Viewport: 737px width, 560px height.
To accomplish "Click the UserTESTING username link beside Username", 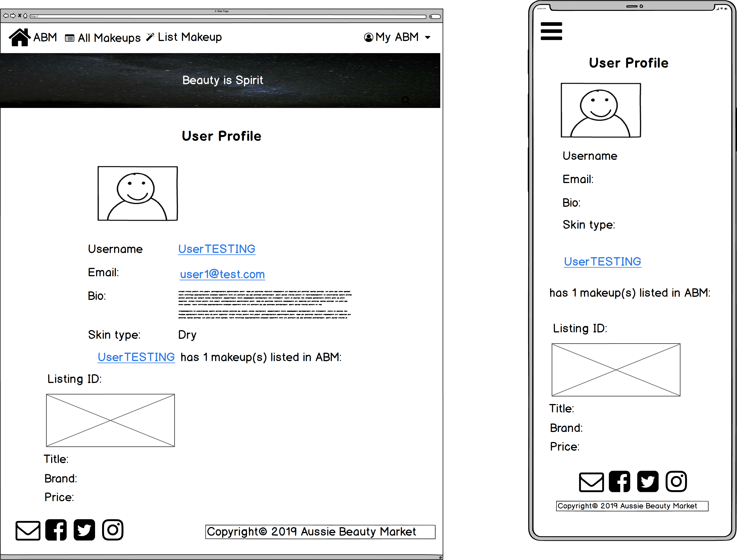I will tap(217, 249).
